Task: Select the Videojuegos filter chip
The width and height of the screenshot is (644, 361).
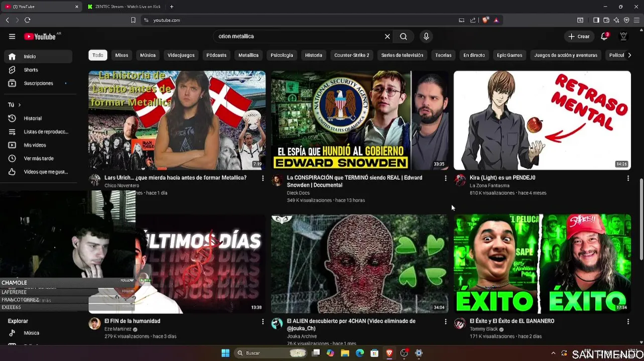Action: [x=181, y=55]
